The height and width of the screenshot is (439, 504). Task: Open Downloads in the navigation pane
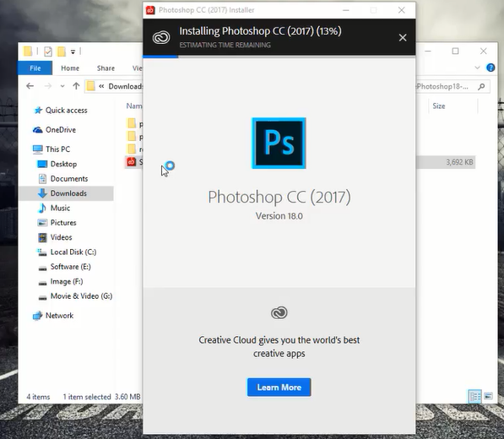66,193
